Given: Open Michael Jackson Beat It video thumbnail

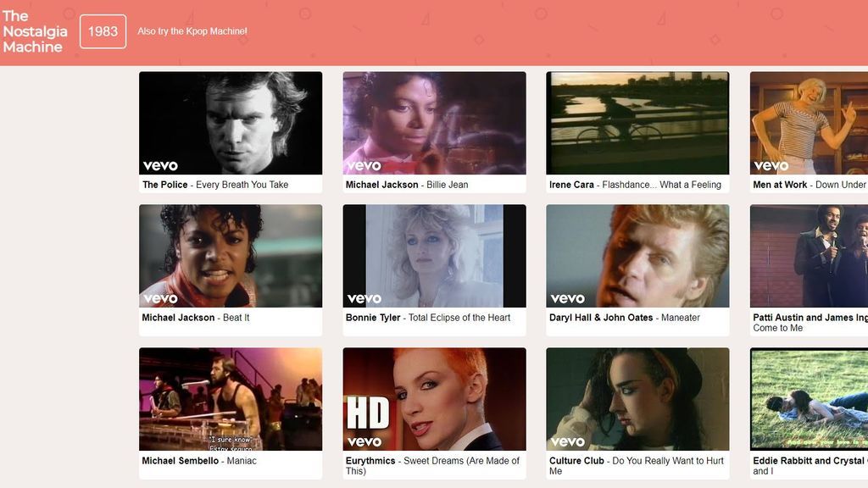Looking at the screenshot, I should (x=231, y=256).
